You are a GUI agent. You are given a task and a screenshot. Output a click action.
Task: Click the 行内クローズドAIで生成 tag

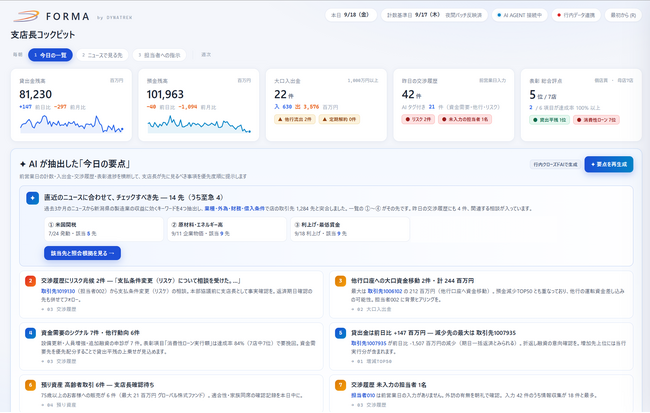(555, 165)
